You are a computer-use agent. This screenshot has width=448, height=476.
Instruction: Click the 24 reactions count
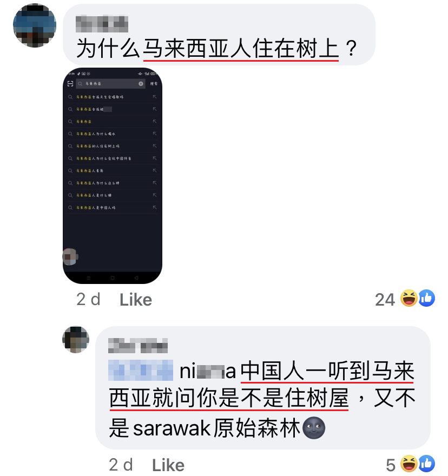coord(385,300)
